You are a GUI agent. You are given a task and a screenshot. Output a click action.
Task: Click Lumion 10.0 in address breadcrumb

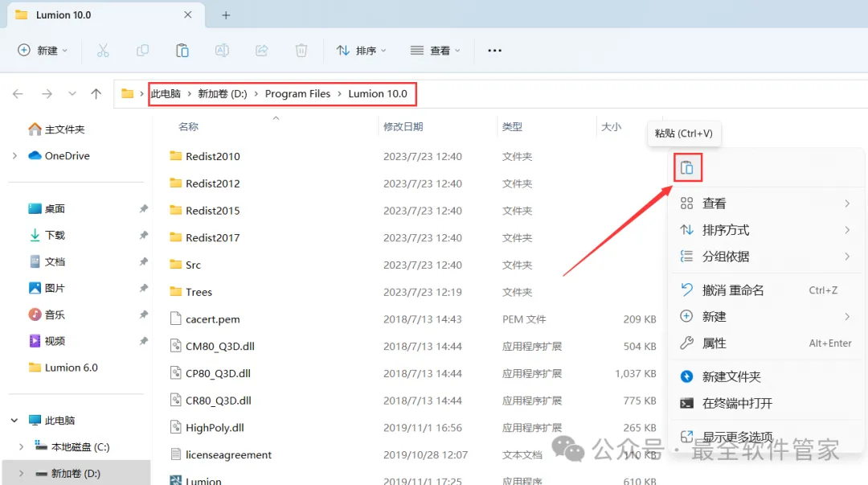tap(378, 93)
